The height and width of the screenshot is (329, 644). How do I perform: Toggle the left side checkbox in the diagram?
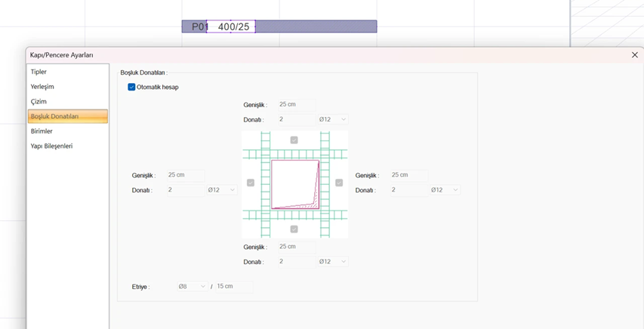point(251,183)
